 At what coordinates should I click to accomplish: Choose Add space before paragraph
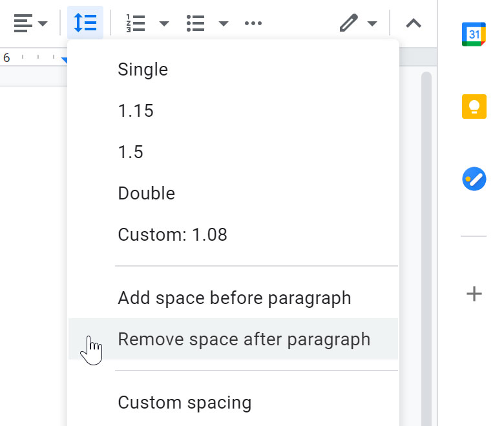pos(233,298)
